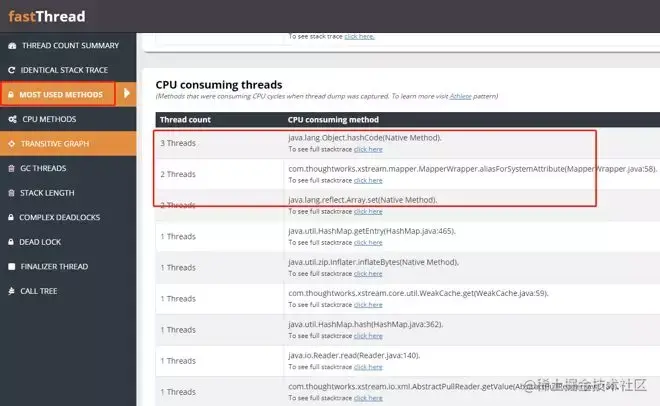The width and height of the screenshot is (660, 406).
Task: Click HashMap.getEntry method text
Action: click(372, 231)
